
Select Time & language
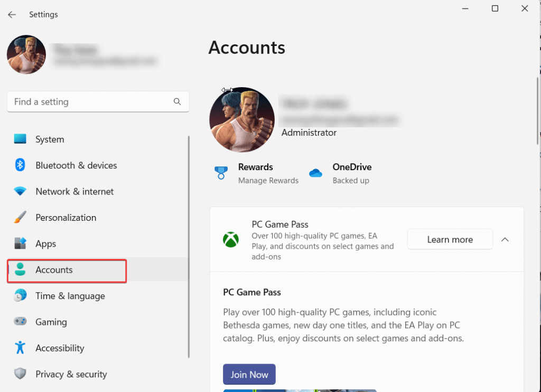pos(98,296)
